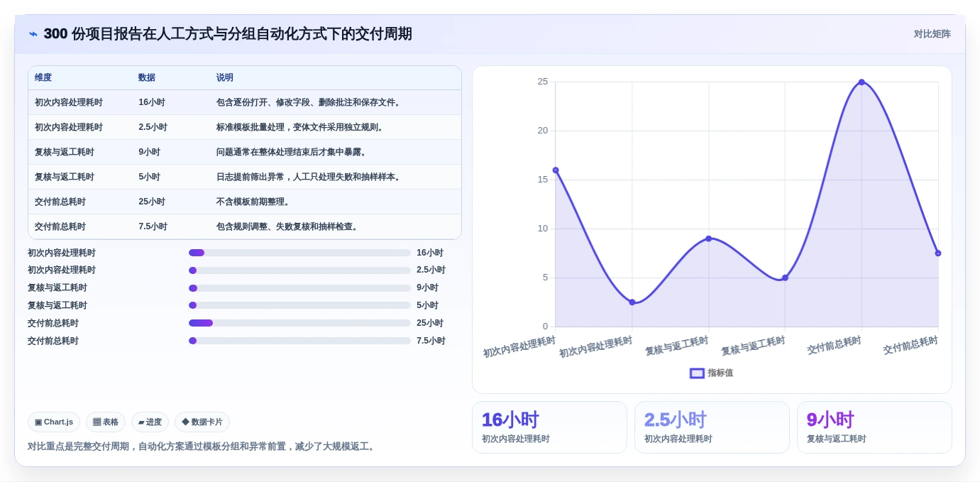Click the 5小时 value in the table's 数据 column
The image size is (980, 482).
point(150,177)
